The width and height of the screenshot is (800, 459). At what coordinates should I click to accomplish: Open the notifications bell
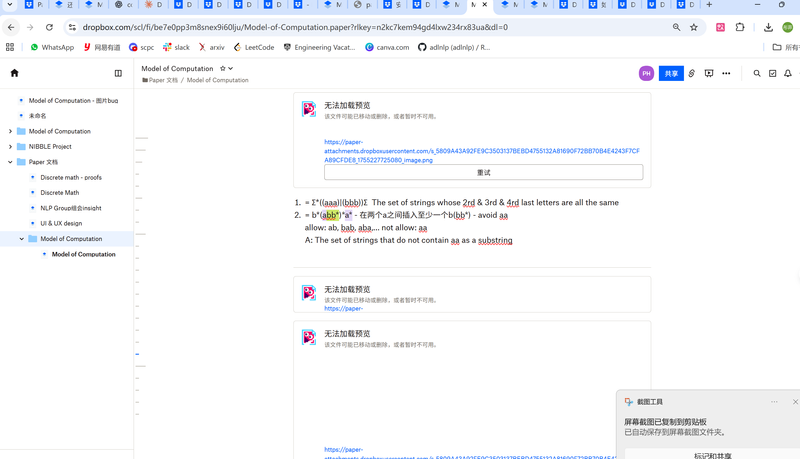point(788,73)
